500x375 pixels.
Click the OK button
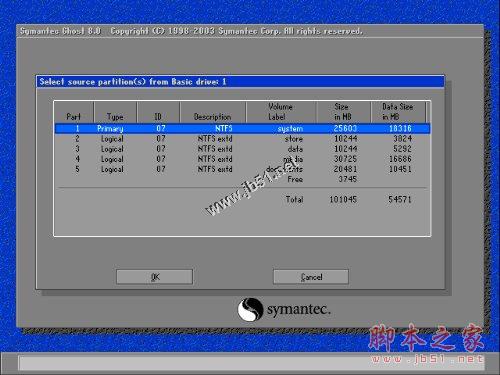tap(154, 277)
